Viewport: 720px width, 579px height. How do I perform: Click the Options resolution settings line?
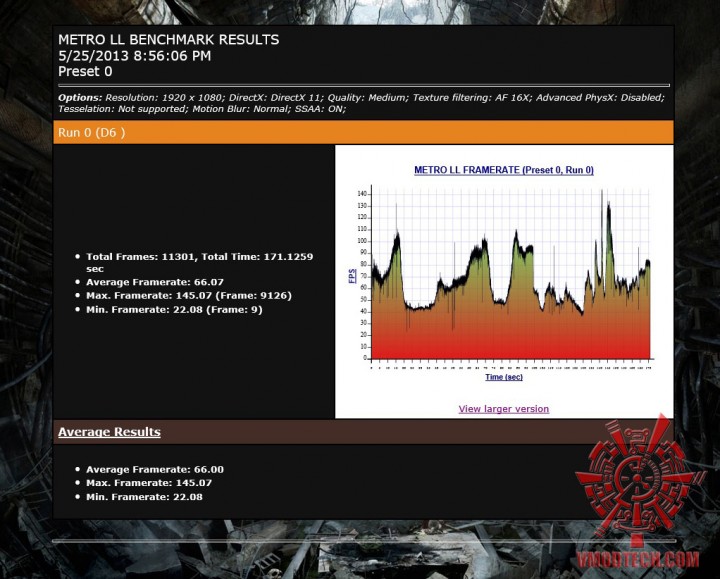[x=361, y=97]
